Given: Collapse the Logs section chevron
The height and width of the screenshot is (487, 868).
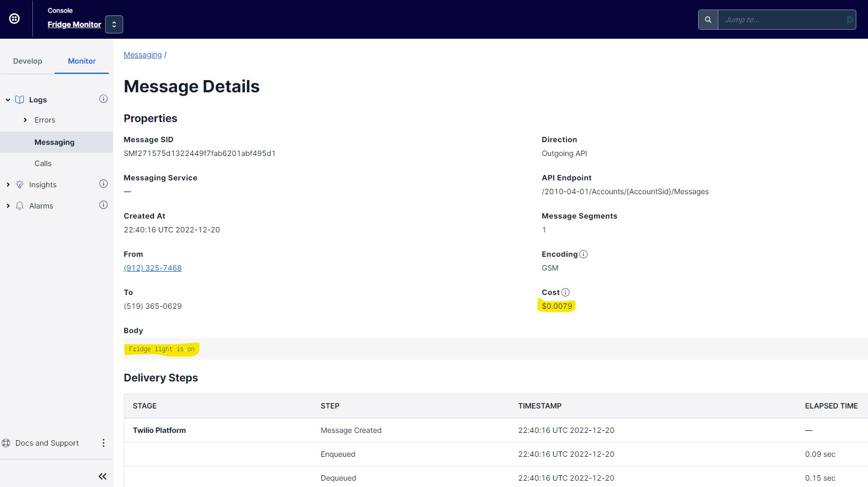Looking at the screenshot, I should [x=8, y=100].
